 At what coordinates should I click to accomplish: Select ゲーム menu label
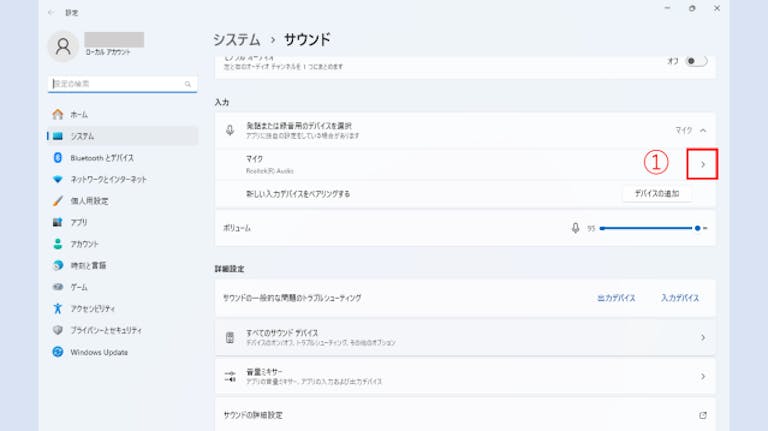78,287
